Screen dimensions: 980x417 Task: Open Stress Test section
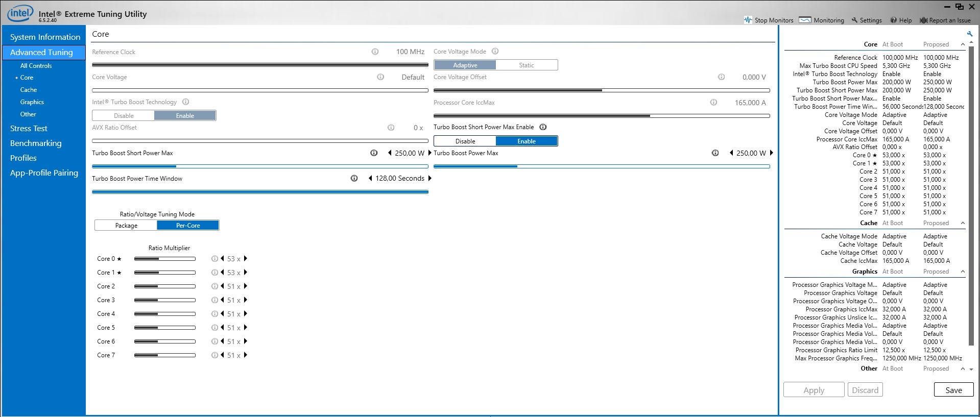point(29,129)
